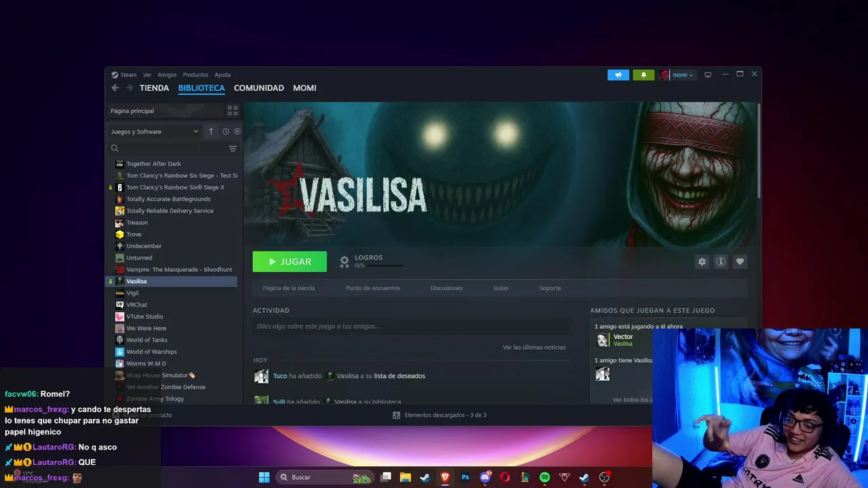Open Vasilisa game settings gear
Viewport: 868px width, 488px height.
tap(702, 262)
